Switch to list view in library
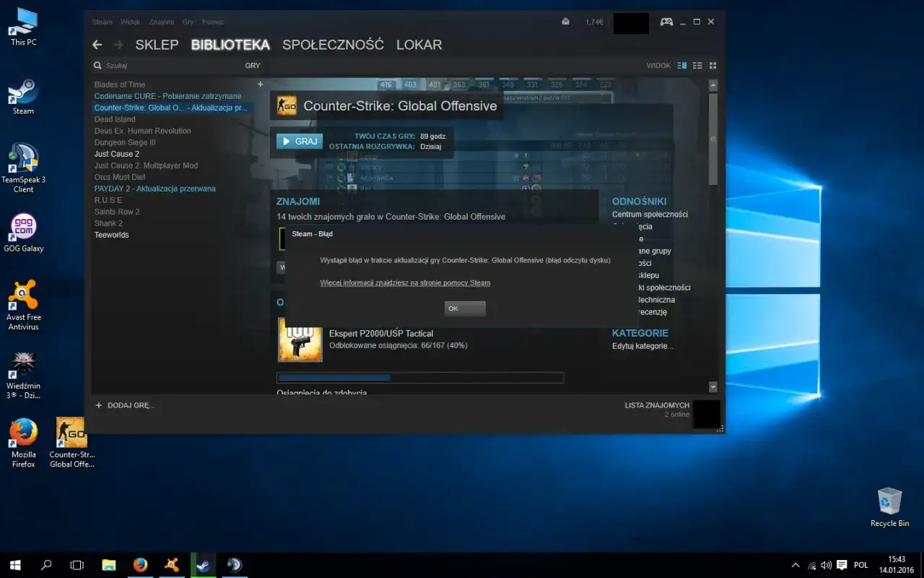The width and height of the screenshot is (924, 578). [x=697, y=65]
